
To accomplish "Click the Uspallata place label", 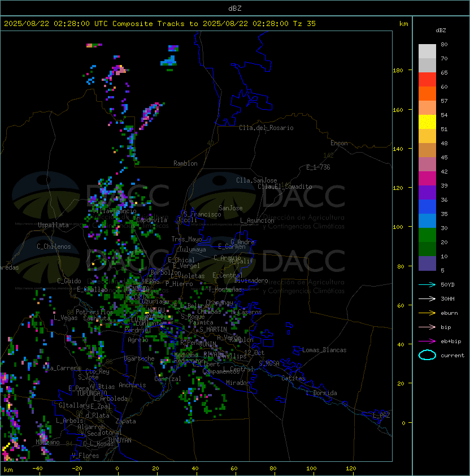I will [53, 225].
